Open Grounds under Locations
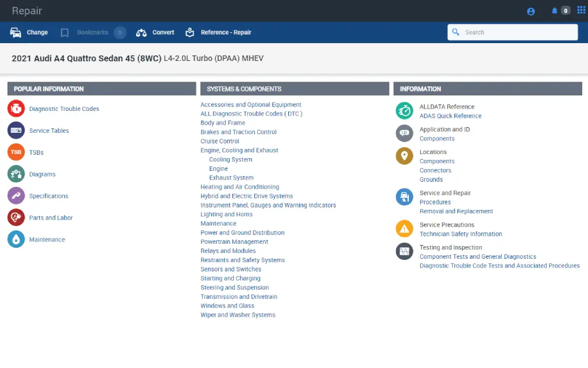The image size is (588, 368). (431, 179)
